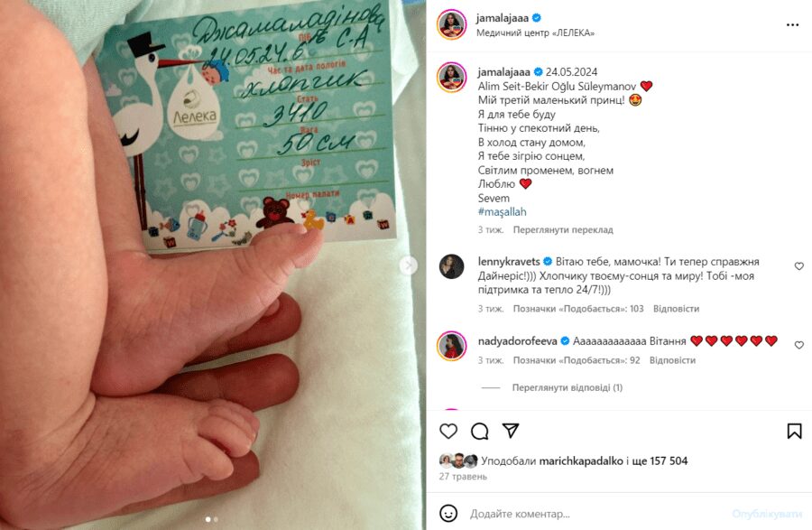The height and width of the screenshot is (530, 812).
Task: Show translation via Переглянути переклад
Action: (563, 229)
